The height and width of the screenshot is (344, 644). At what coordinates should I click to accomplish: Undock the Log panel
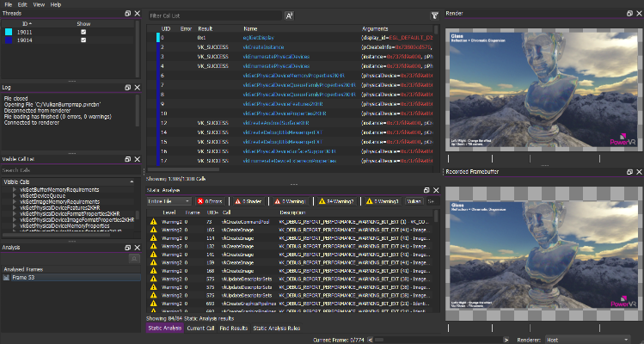click(127, 88)
